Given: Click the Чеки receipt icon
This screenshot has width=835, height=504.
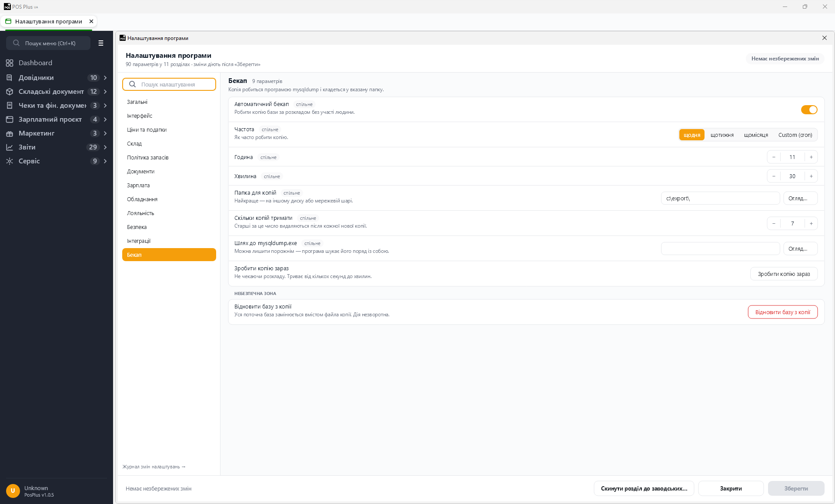Looking at the screenshot, I should click(x=10, y=106).
